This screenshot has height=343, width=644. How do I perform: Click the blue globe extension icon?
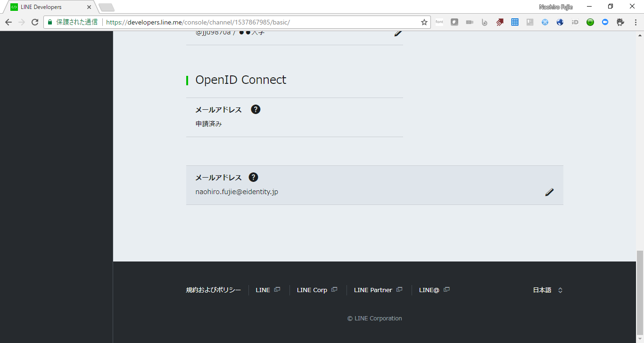560,22
